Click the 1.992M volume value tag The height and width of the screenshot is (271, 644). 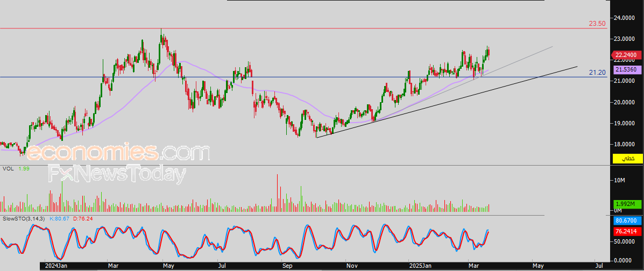pyautogui.click(x=627, y=204)
